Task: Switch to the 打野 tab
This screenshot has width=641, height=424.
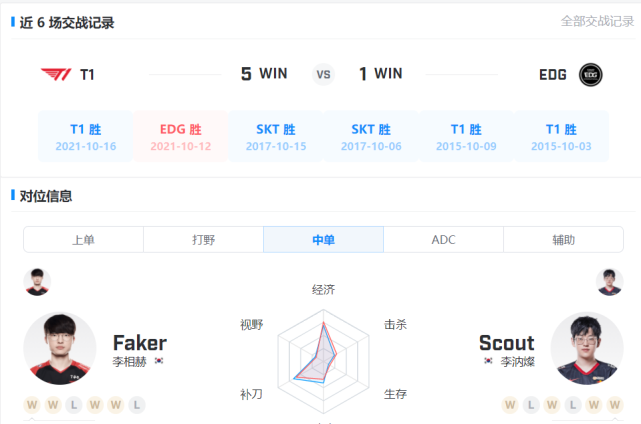Action: coord(203,240)
